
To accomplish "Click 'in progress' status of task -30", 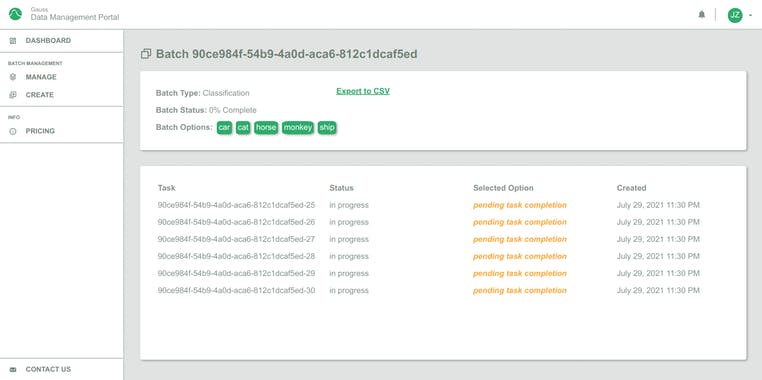I will 349,291.
